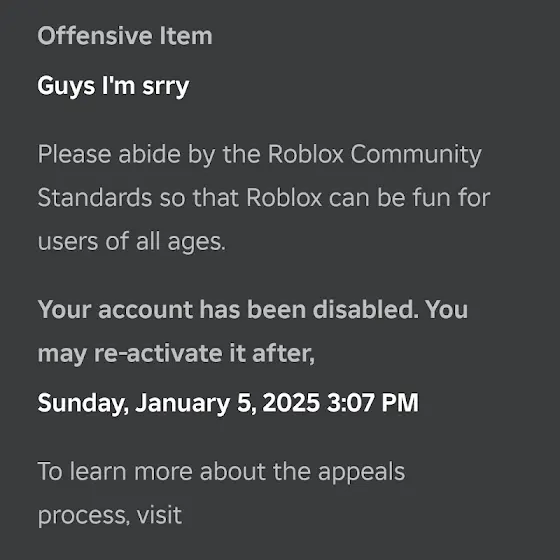Click the phrase 'all ages.'
The width and height of the screenshot is (560, 560).
[x=181, y=242]
